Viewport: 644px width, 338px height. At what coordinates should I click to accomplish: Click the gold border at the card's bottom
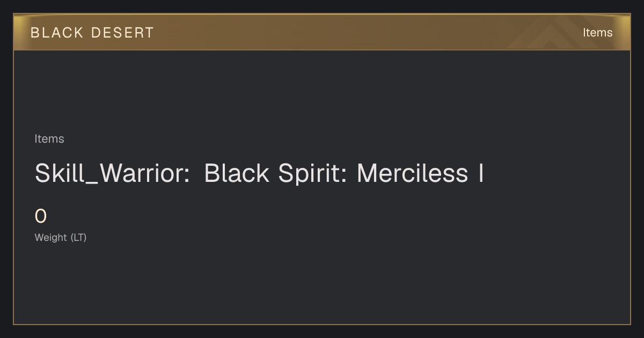pyautogui.click(x=322, y=324)
